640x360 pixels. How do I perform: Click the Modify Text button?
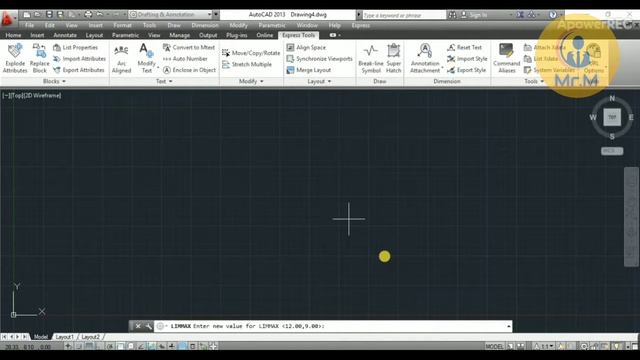tap(146, 58)
